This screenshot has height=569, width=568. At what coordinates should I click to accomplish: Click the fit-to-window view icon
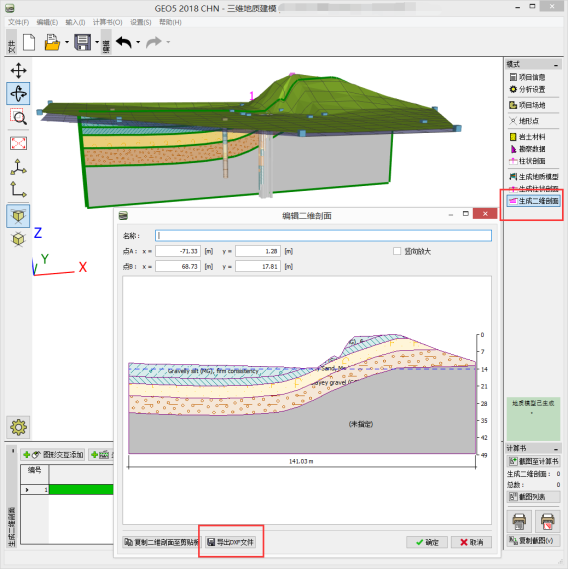tap(18, 143)
